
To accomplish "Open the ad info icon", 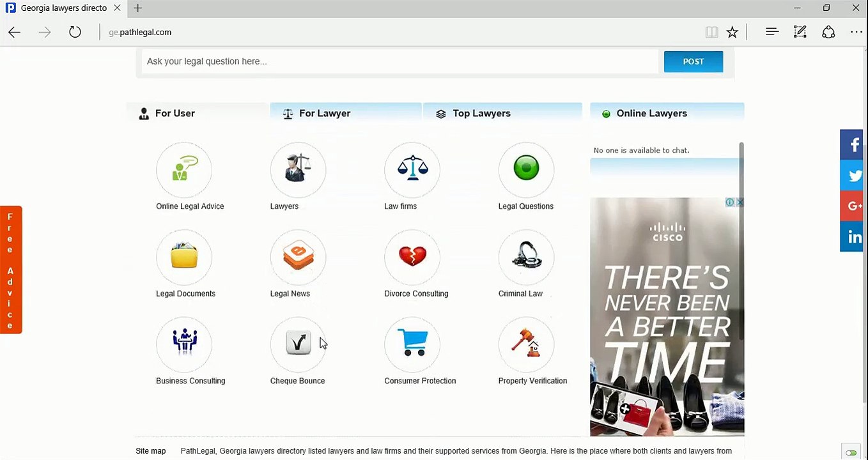I will coord(730,203).
